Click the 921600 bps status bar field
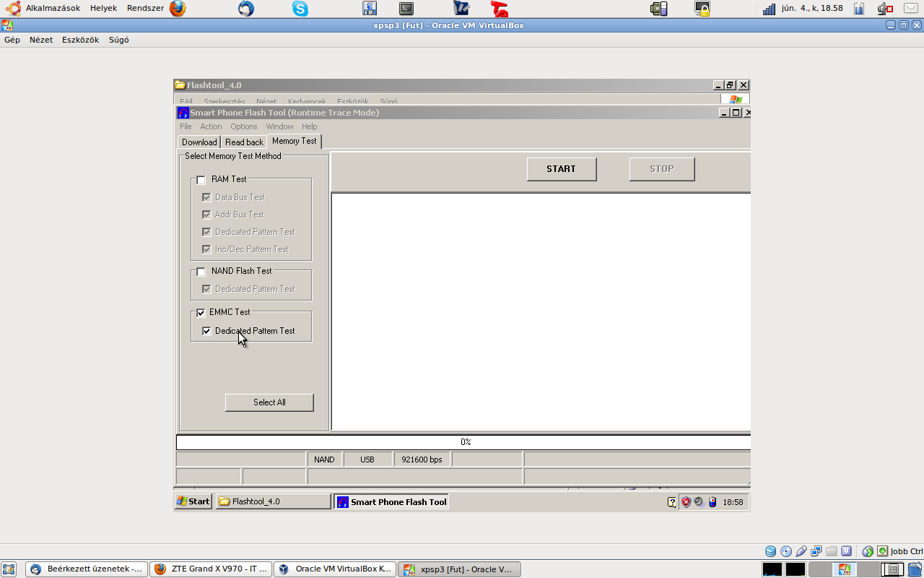Viewport: 924px width, 578px height. (x=422, y=460)
